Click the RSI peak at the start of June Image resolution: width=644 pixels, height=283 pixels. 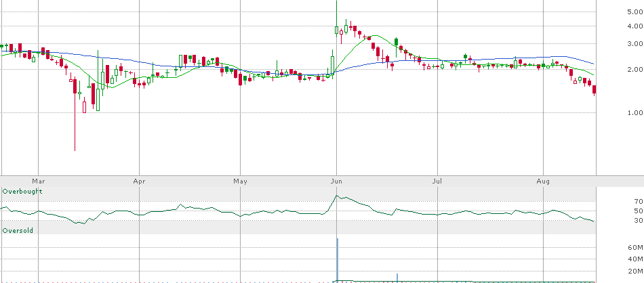[337, 196]
